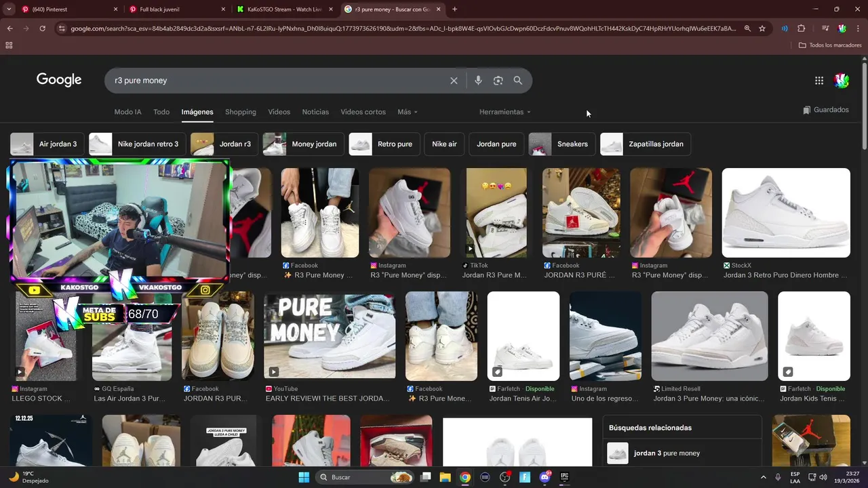Image resolution: width=868 pixels, height=488 pixels.
Task: Open the Google account avatar menu
Action: click(x=842, y=81)
